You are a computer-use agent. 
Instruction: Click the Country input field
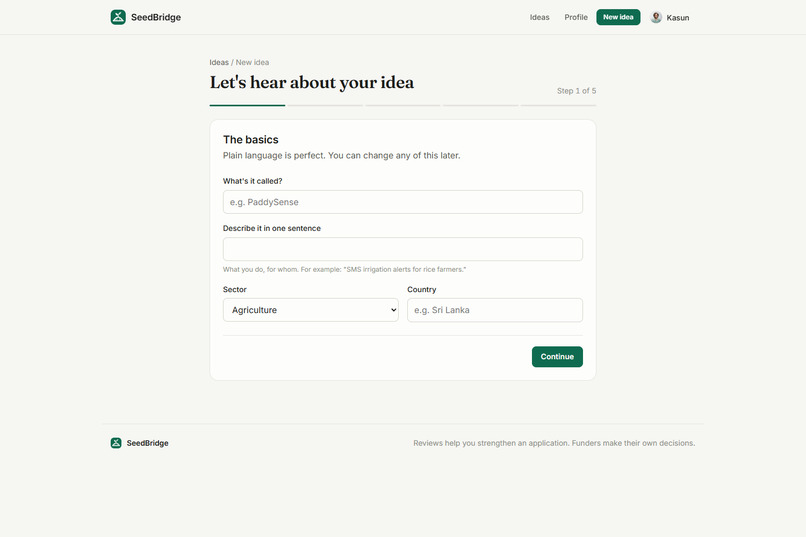click(x=495, y=310)
